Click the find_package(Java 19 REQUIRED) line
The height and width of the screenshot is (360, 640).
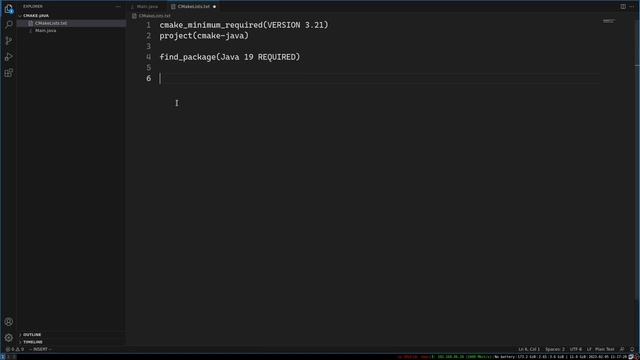[230, 57]
